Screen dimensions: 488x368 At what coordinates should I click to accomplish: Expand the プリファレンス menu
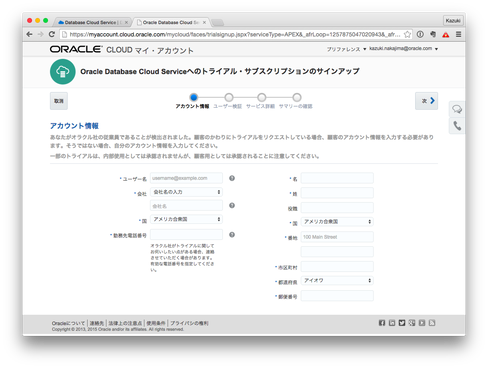346,49
